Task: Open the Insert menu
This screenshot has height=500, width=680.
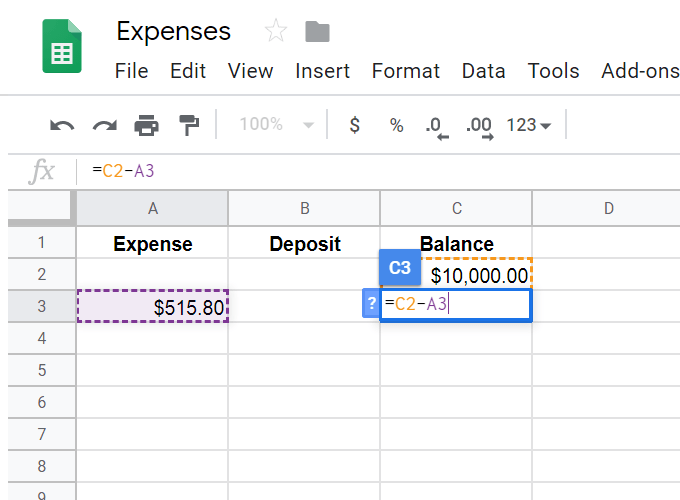Action: tap(322, 71)
